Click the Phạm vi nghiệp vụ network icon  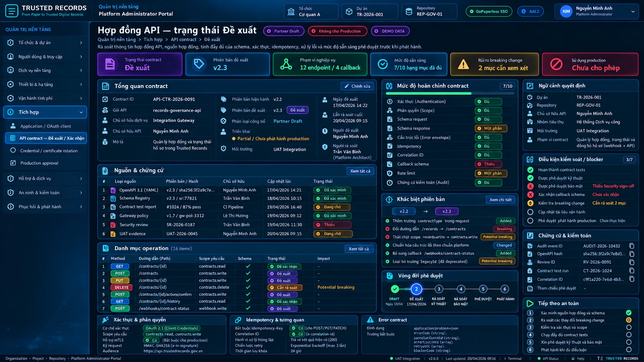pyautogui.click(x=286, y=64)
